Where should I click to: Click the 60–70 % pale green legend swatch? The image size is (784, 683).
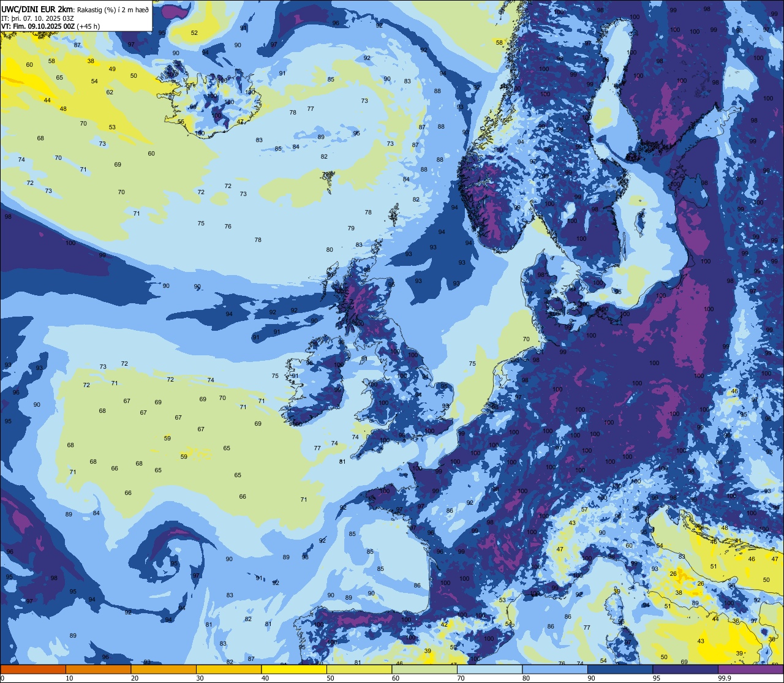click(424, 670)
